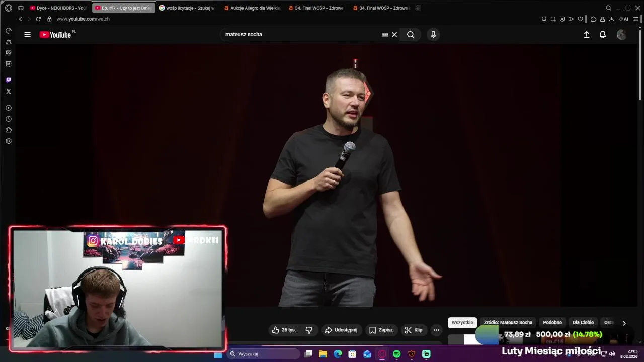Show more filter chips with right arrow

tap(624, 323)
